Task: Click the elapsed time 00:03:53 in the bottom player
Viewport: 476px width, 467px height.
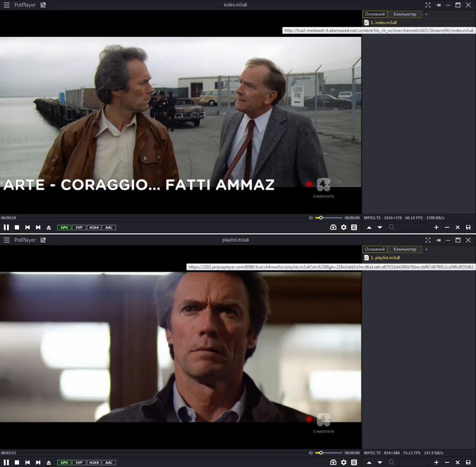Action: coord(9,453)
